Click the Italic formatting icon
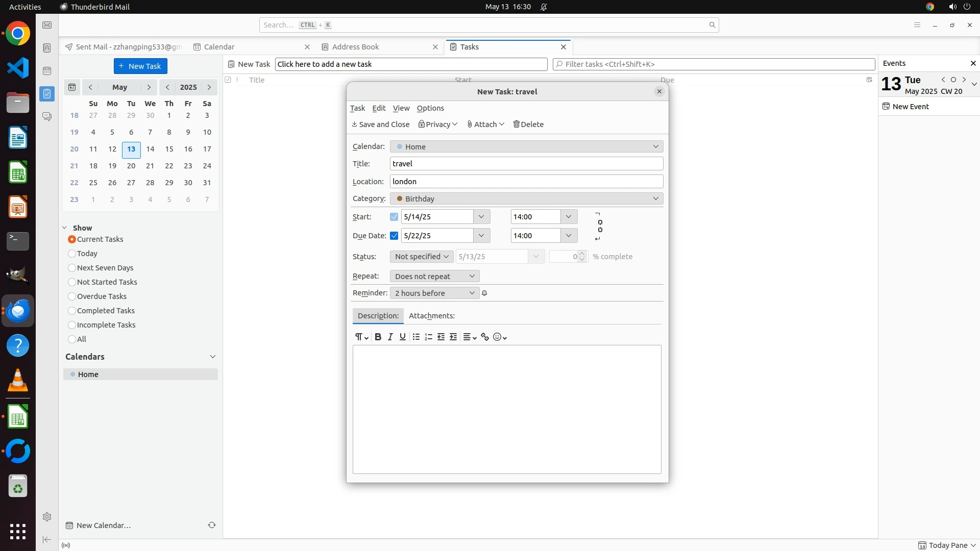The width and height of the screenshot is (980, 551). tap(390, 337)
